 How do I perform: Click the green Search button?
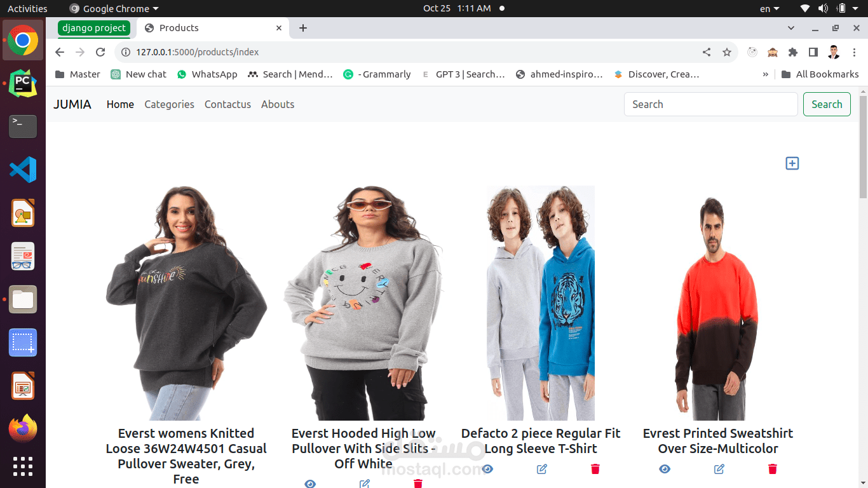[x=827, y=104]
